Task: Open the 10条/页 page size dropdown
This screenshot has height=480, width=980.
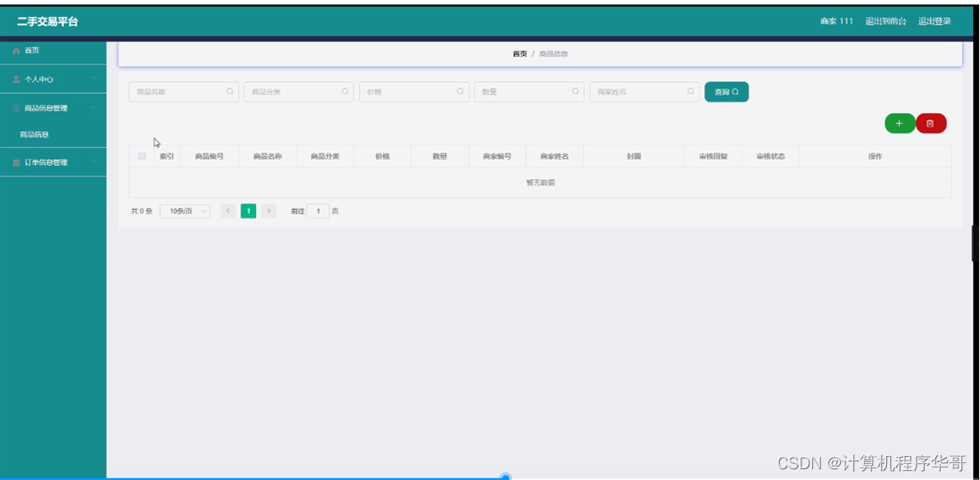Action: [x=185, y=211]
